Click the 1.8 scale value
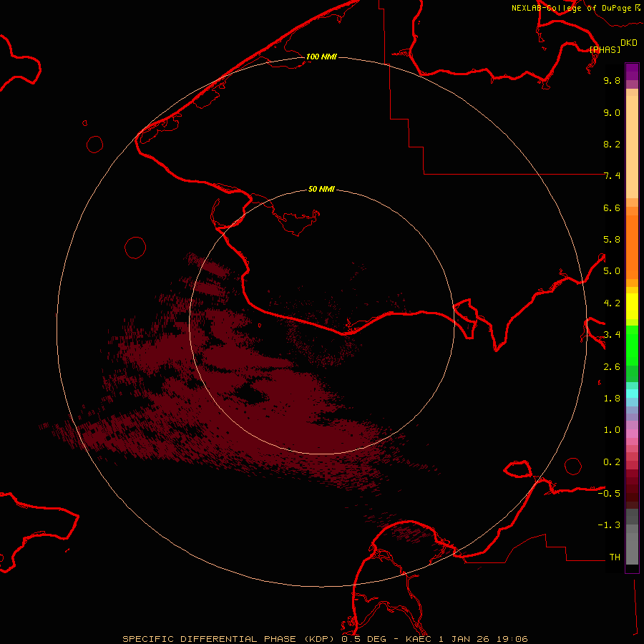644x644 pixels. click(612, 399)
